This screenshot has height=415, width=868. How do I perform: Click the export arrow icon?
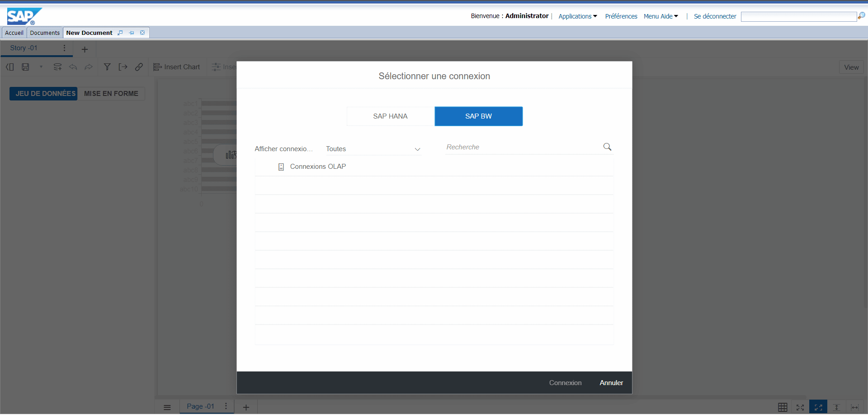coord(123,67)
